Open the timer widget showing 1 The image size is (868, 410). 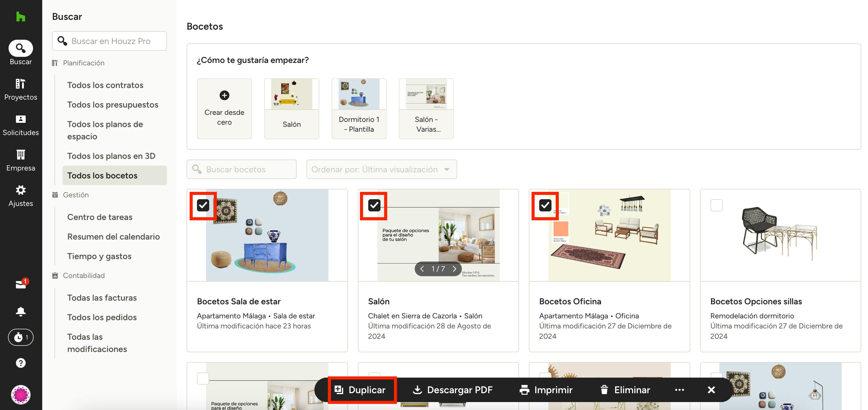(20, 337)
